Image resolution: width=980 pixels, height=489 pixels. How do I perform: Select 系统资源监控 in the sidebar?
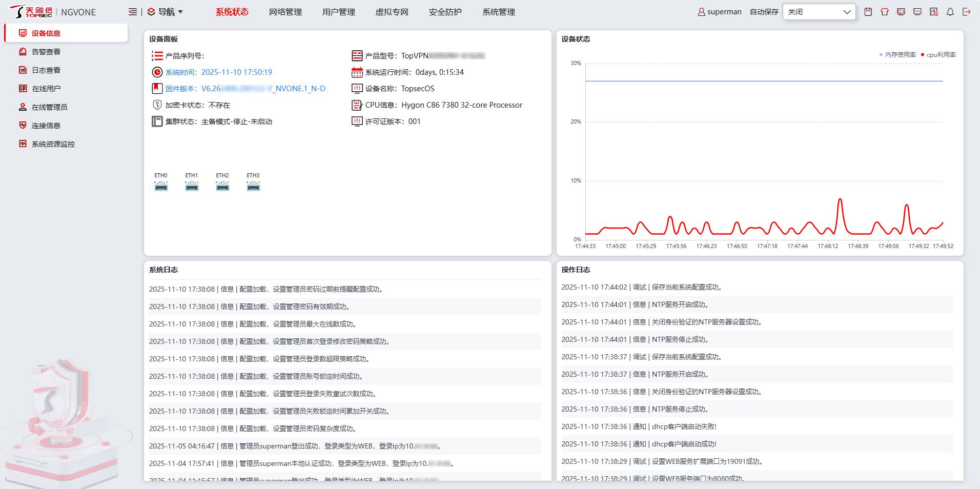pos(53,144)
